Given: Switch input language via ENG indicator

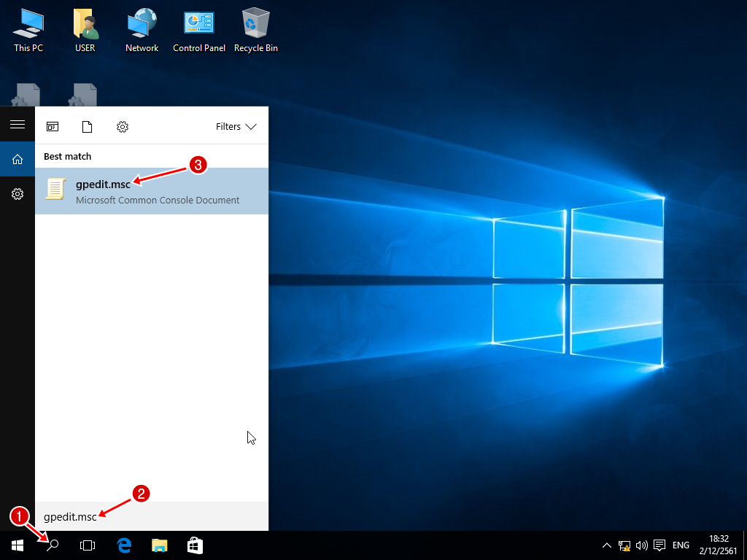Looking at the screenshot, I should click(x=681, y=545).
